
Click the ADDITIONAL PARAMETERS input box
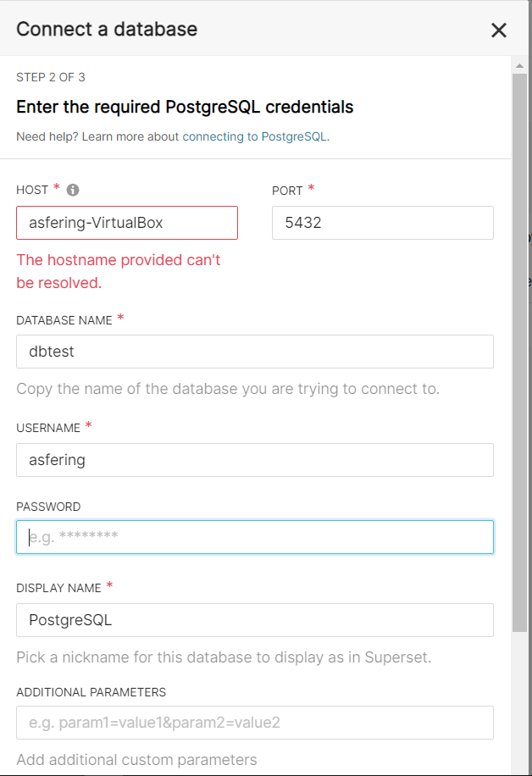point(254,723)
